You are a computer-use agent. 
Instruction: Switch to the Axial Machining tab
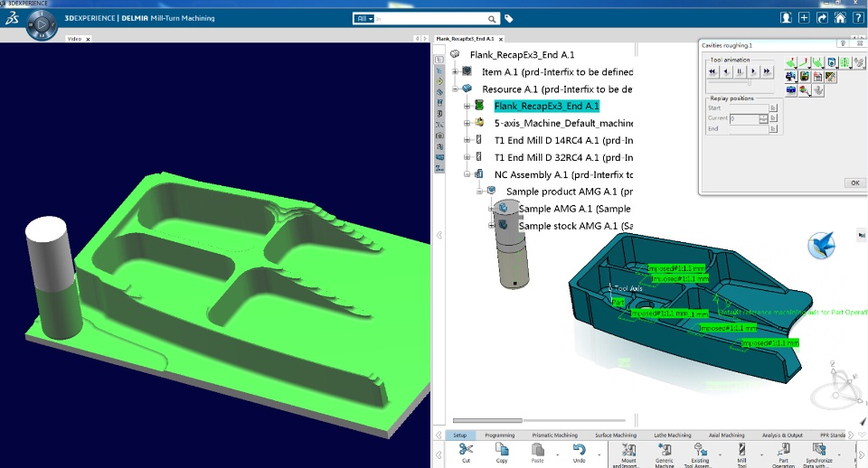(x=726, y=435)
